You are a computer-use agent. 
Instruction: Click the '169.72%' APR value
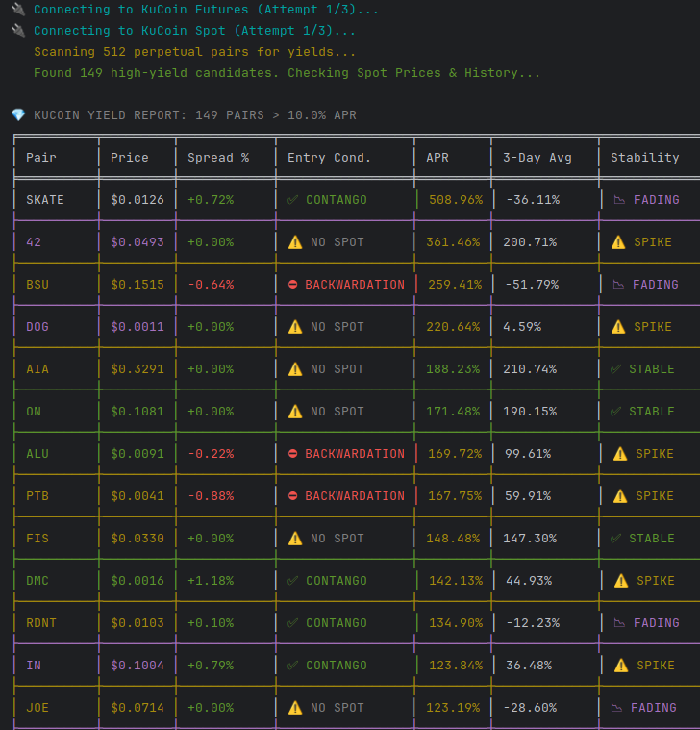(455, 453)
